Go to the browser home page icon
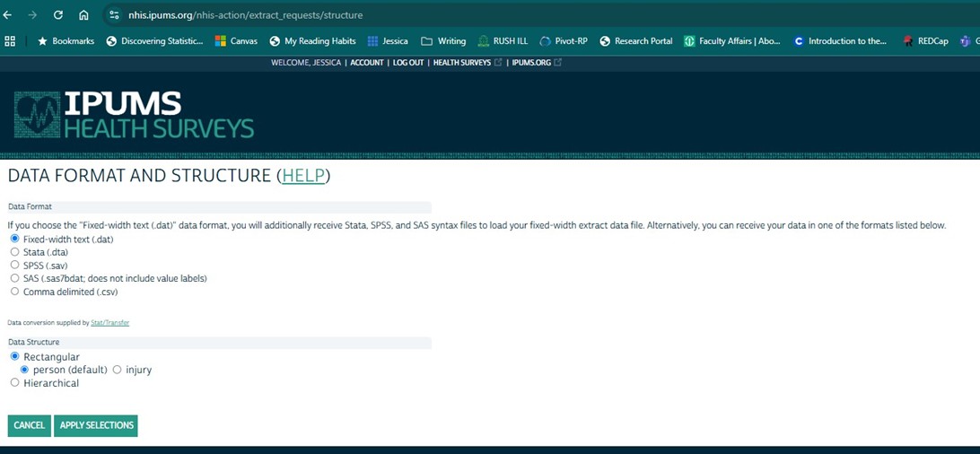 83,15
